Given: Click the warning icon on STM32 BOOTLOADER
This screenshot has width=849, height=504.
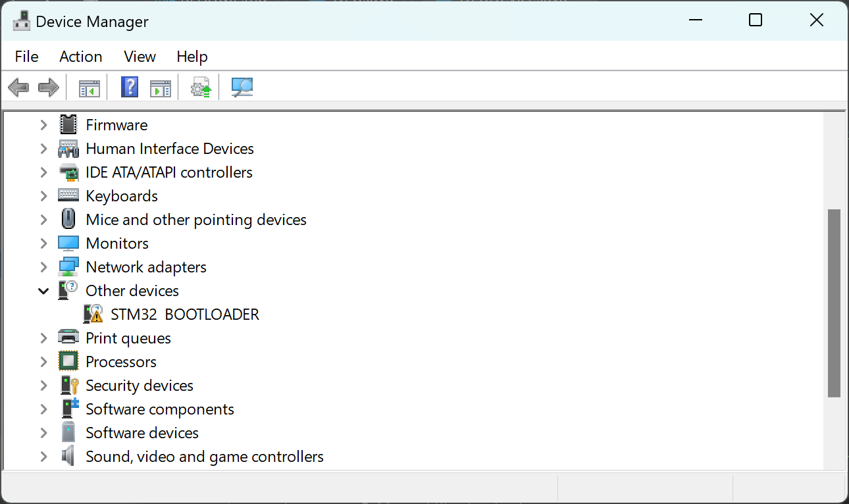Looking at the screenshot, I should click(x=95, y=317).
